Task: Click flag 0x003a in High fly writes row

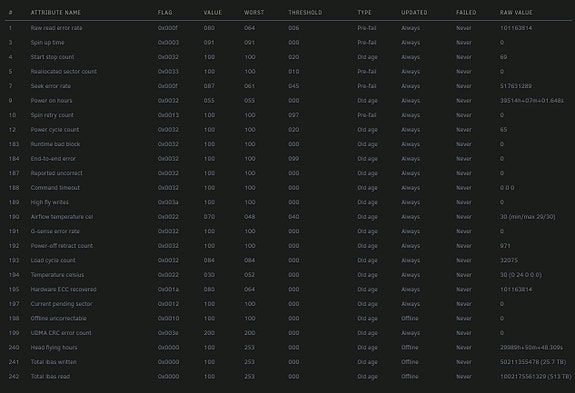Action: [168, 202]
